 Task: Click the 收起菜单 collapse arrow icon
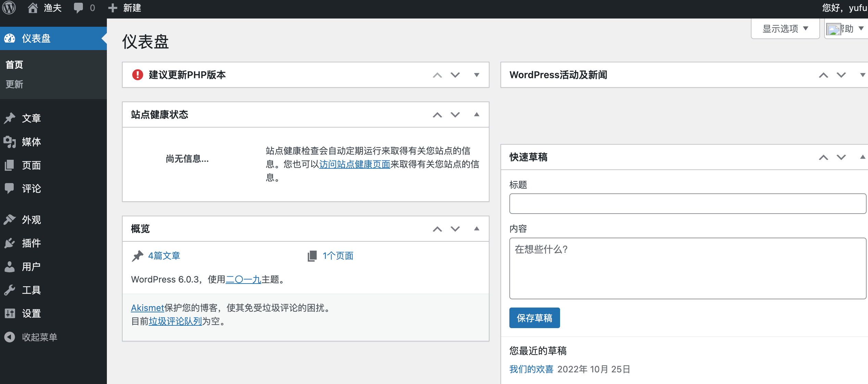10,337
